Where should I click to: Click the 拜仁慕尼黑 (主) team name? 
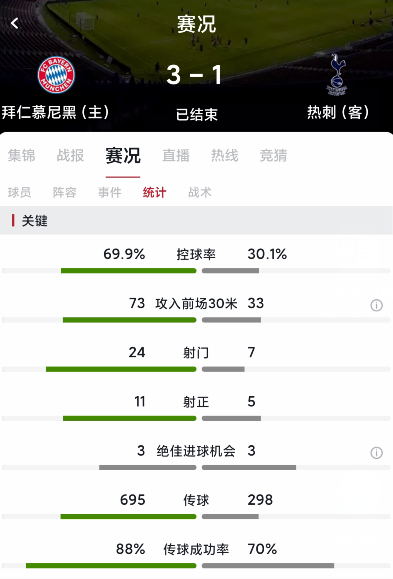tap(55, 112)
